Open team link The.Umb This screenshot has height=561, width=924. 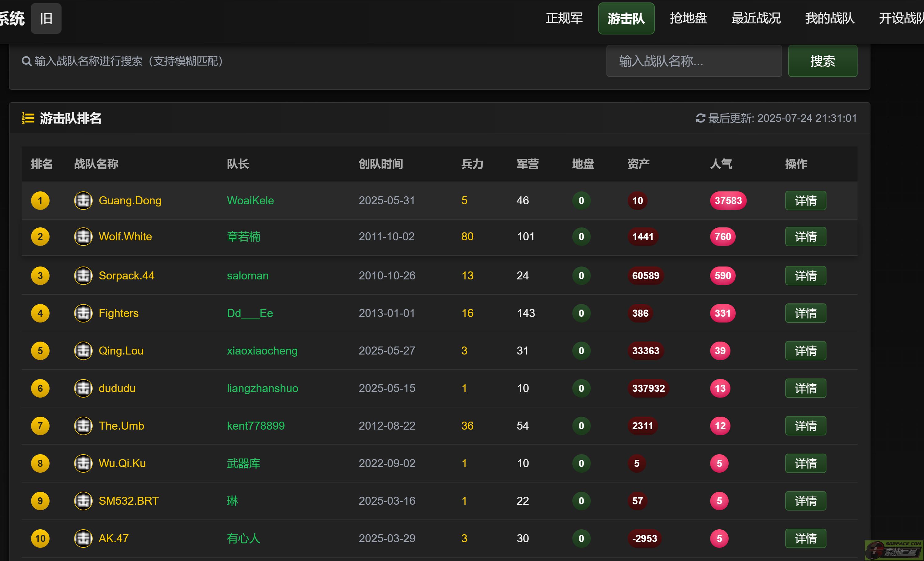coord(121,426)
